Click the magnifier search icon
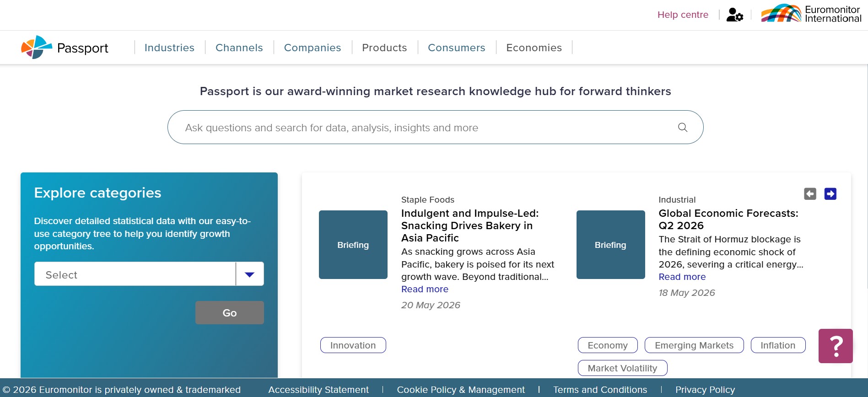The height and width of the screenshot is (397, 868). coord(682,127)
